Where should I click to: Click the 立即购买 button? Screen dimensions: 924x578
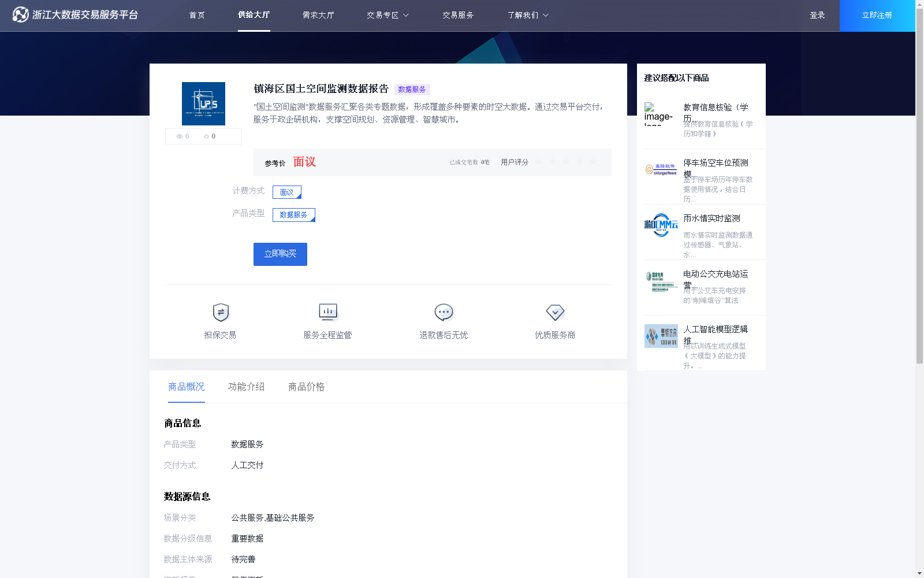point(280,254)
